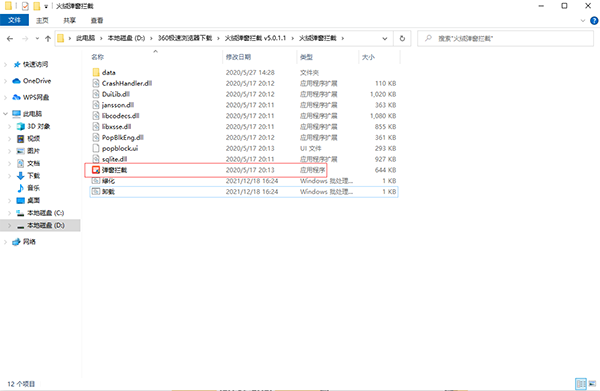Open the Explorer help icon
This screenshot has height=391, width=600.
click(594, 21)
